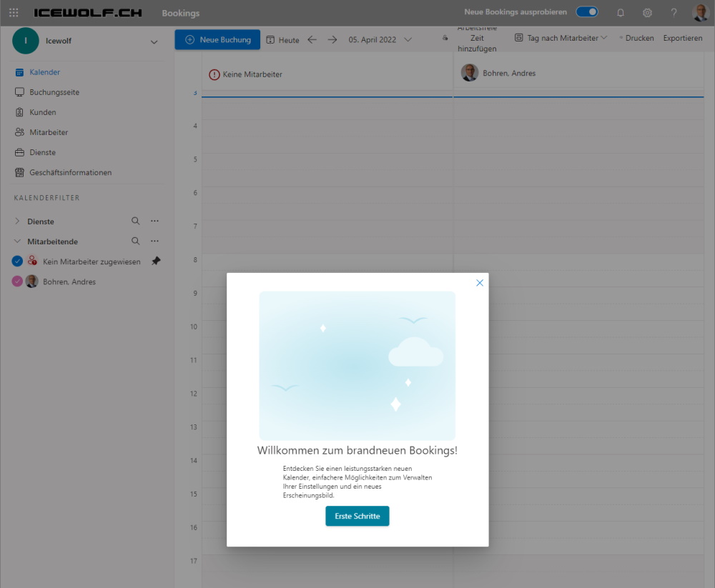Toggle the Neue Bookings ausprobieren switch
This screenshot has height=588, width=715.
coord(587,12)
